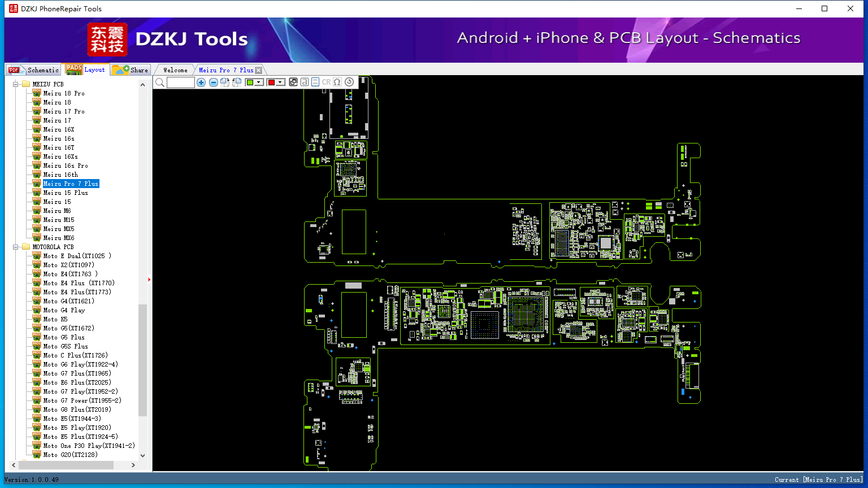
Task: Click the Current [Meizu Pro 7 Plus] status text
Action: point(819,480)
